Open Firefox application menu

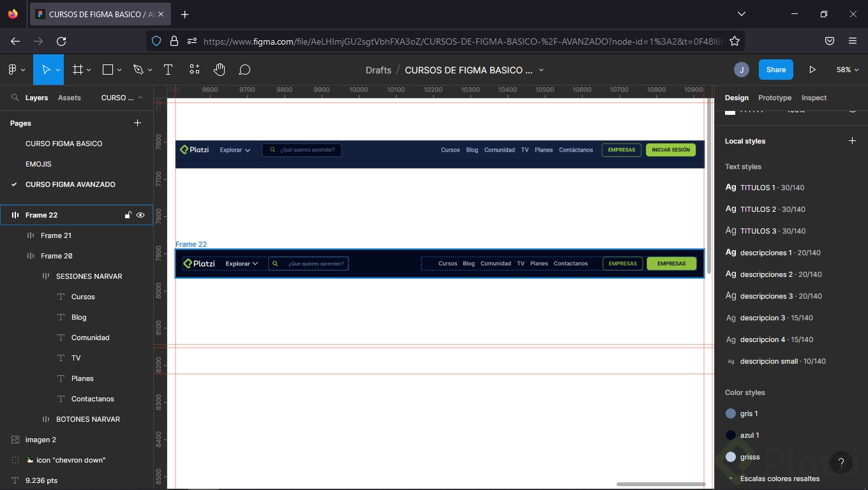tap(853, 41)
